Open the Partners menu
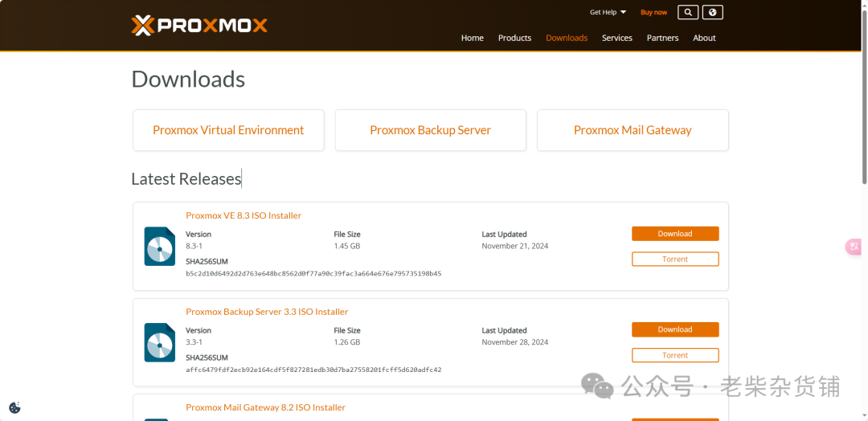 pyautogui.click(x=662, y=38)
